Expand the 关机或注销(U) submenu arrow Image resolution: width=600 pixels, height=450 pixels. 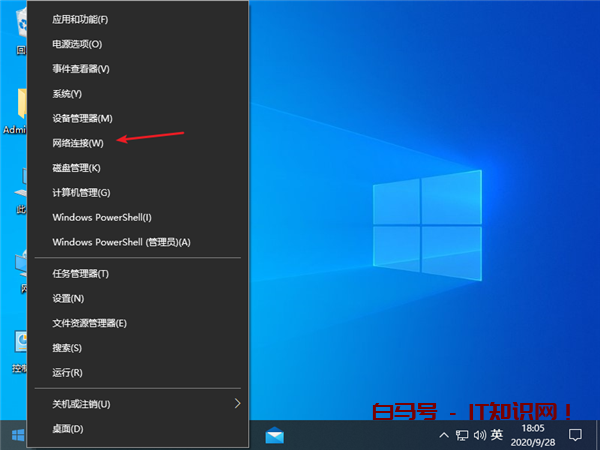(237, 403)
